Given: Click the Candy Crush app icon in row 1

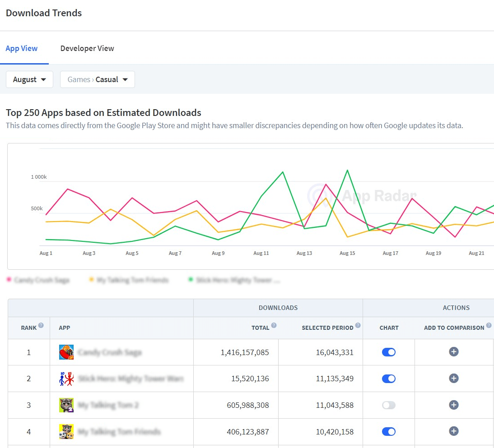Looking at the screenshot, I should click(66, 352).
